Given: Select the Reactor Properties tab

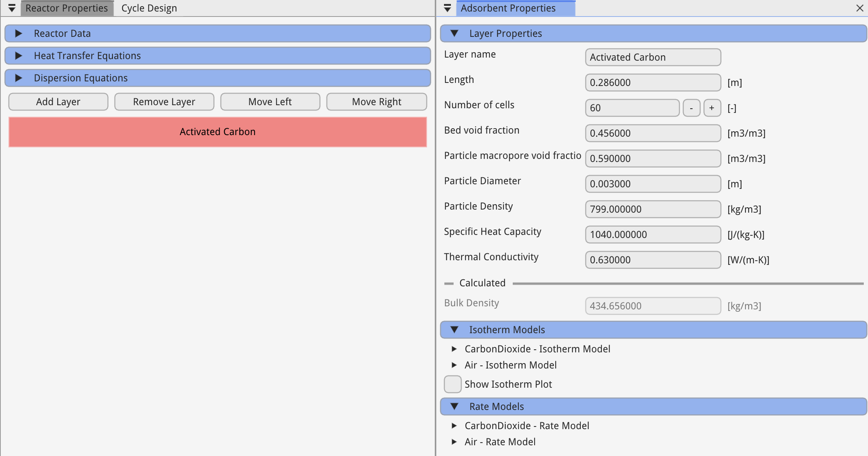Looking at the screenshot, I should click(x=66, y=8).
